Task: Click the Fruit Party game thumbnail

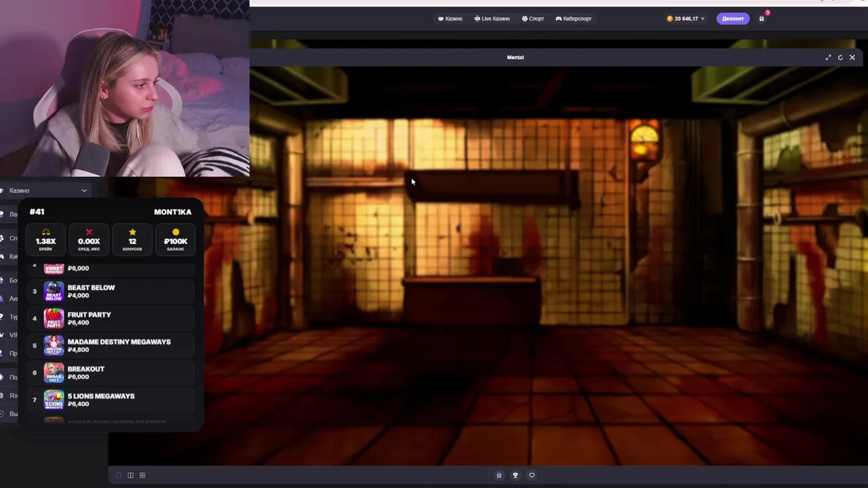Action: (x=54, y=319)
